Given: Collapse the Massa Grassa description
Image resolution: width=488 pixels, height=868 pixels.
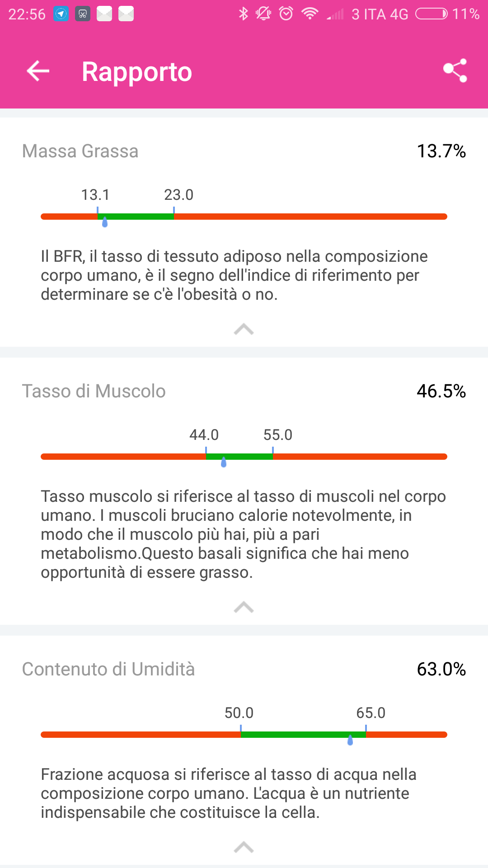Looking at the screenshot, I should pos(244,329).
